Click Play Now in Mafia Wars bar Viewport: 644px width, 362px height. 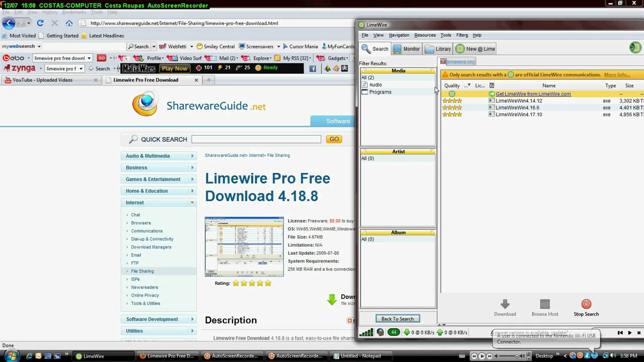[175, 68]
